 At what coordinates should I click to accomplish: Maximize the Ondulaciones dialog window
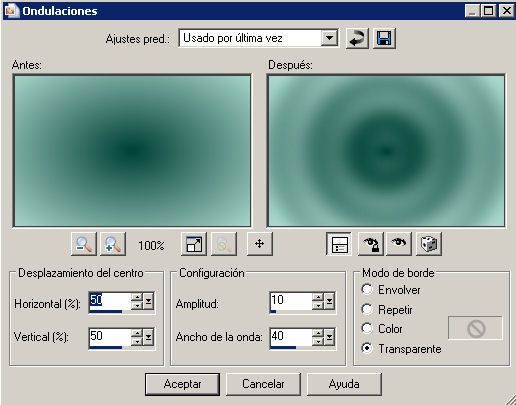coord(489,11)
